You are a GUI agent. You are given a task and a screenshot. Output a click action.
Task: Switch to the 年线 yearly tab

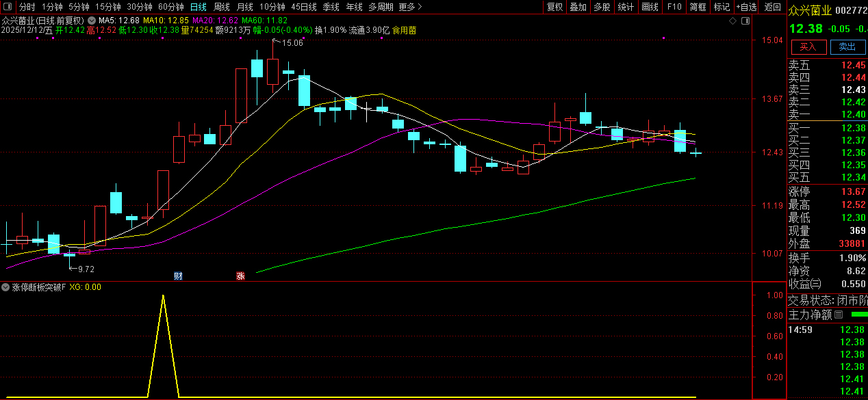tap(354, 7)
